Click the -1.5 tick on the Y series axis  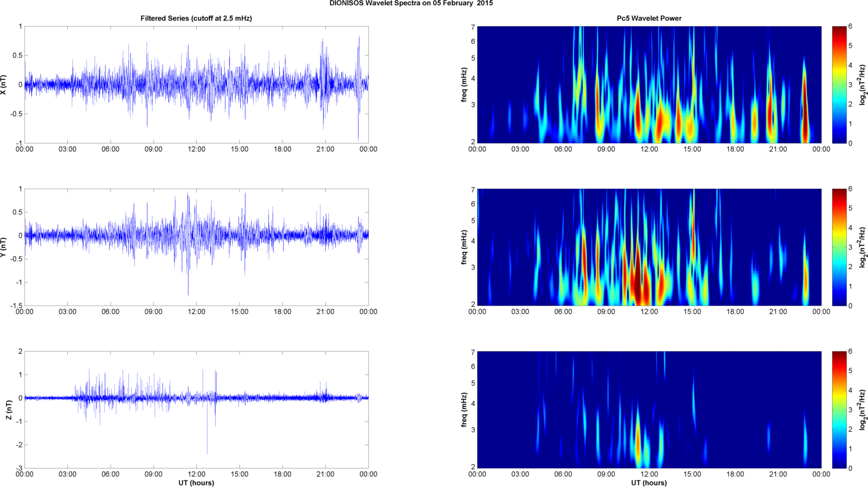point(16,306)
